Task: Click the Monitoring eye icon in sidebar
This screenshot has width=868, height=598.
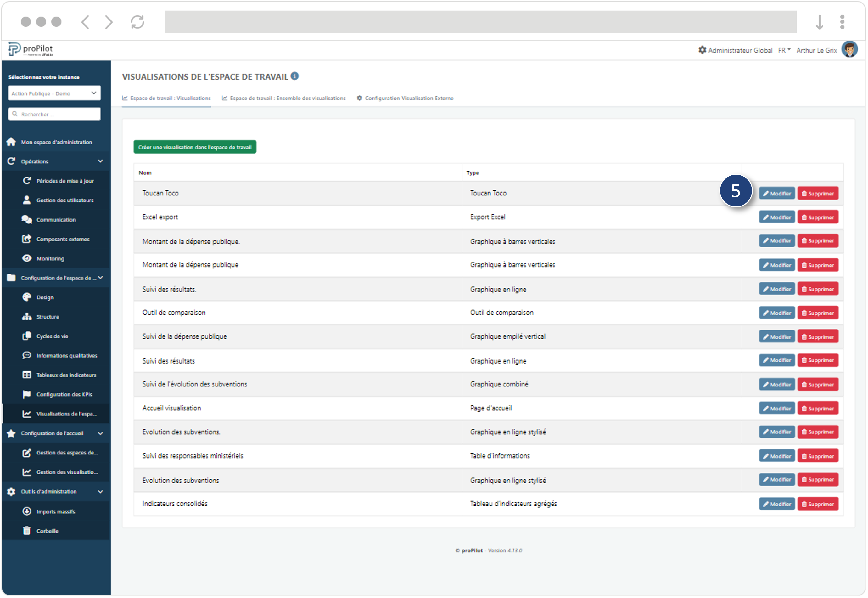Action: click(x=27, y=258)
